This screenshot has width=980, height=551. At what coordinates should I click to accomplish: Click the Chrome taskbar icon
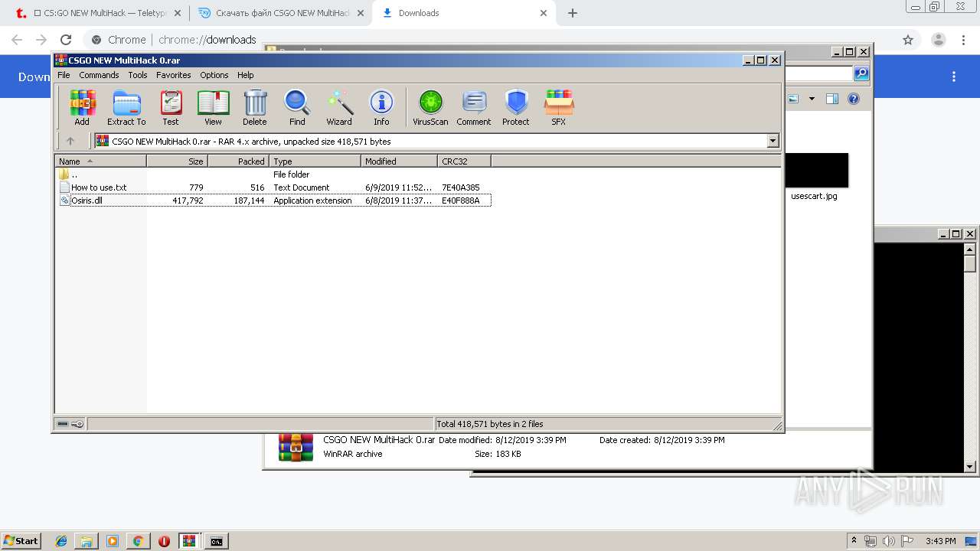click(x=138, y=541)
